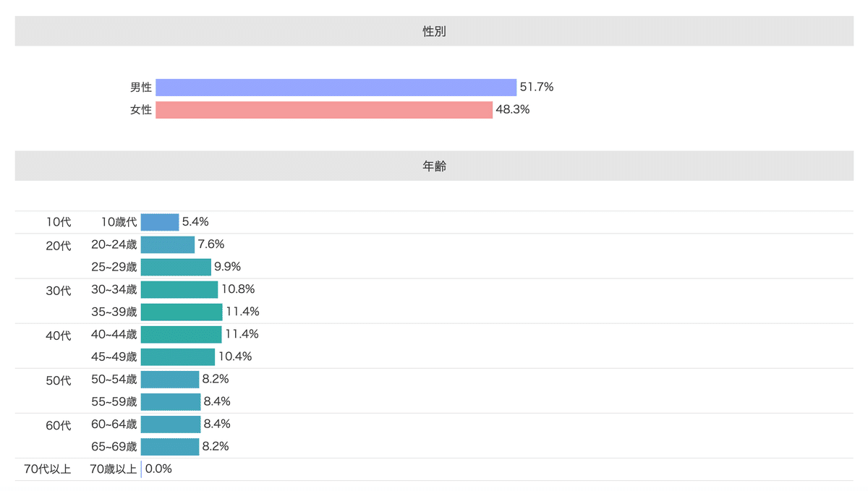Click the 60~64歳 8.4% bar
The image size is (868, 491).
pyautogui.click(x=171, y=424)
